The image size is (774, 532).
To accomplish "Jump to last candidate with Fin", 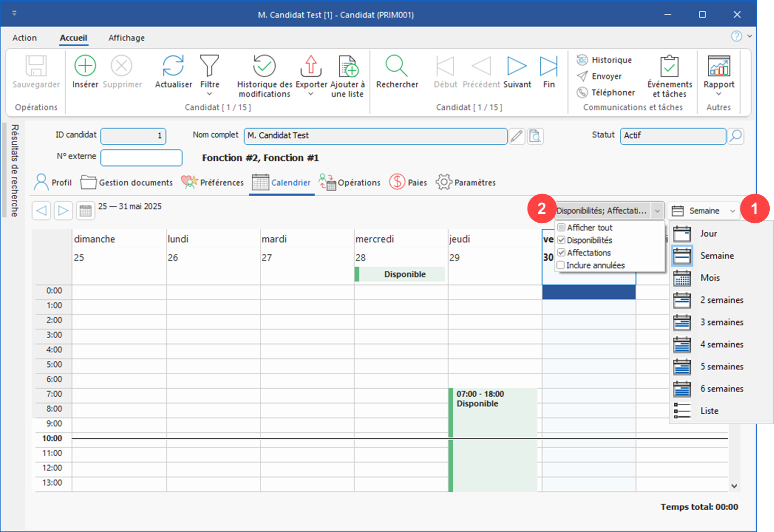I will 548,66.
